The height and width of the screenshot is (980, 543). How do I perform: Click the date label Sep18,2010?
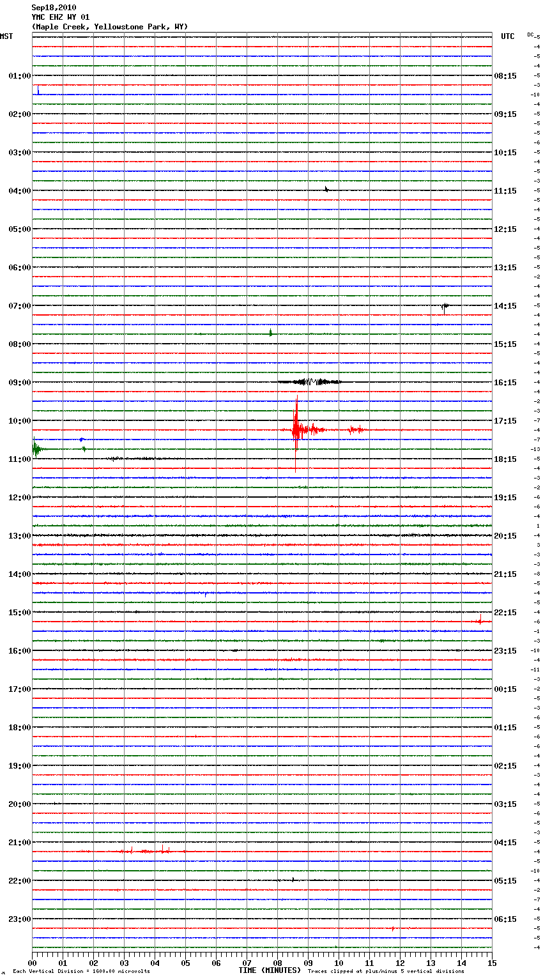tap(54, 8)
